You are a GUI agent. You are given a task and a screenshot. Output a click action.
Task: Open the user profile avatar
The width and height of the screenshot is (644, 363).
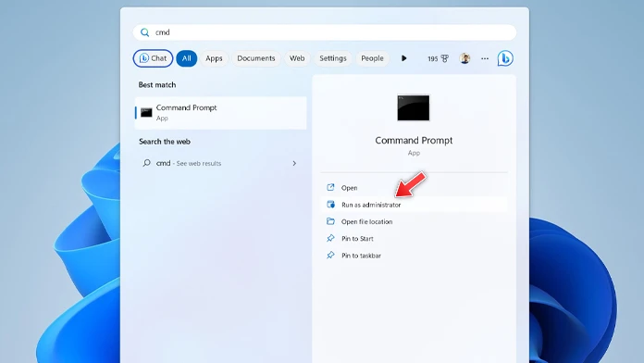coord(464,58)
